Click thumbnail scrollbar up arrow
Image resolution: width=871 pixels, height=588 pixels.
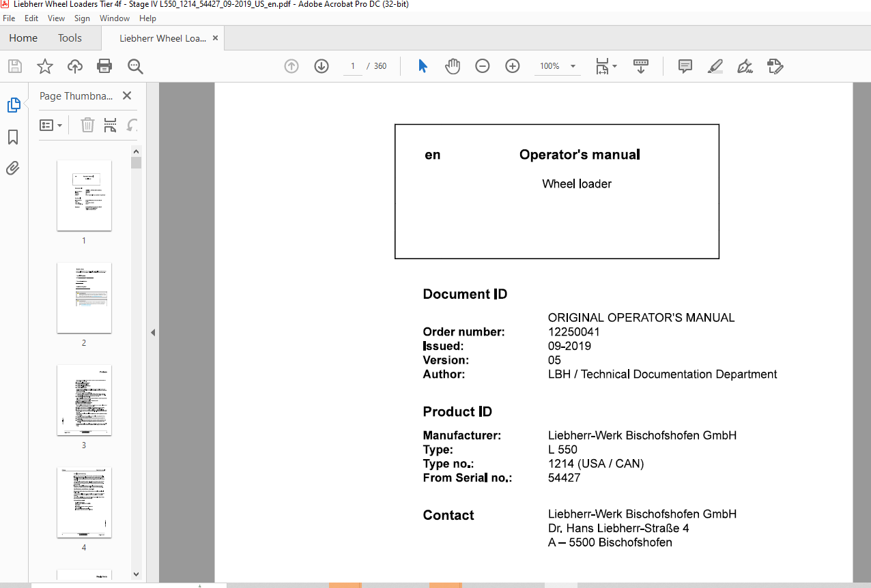[136, 151]
